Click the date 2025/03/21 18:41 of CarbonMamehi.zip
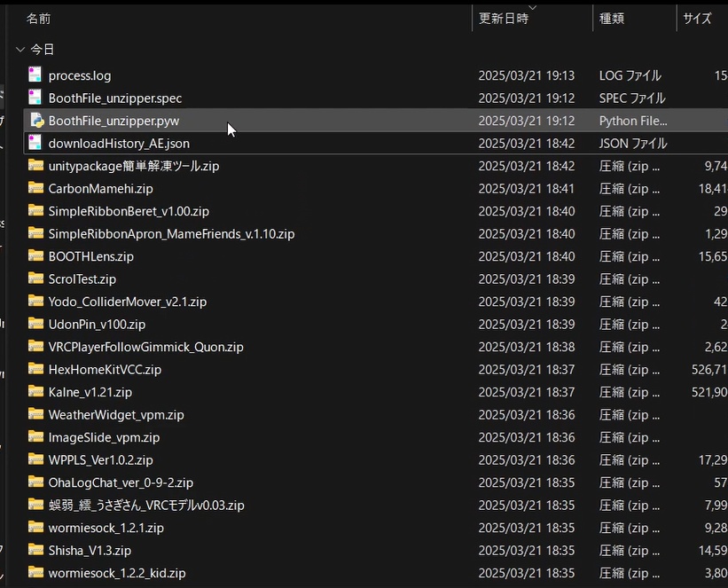The width and height of the screenshot is (728, 588). [x=527, y=189]
